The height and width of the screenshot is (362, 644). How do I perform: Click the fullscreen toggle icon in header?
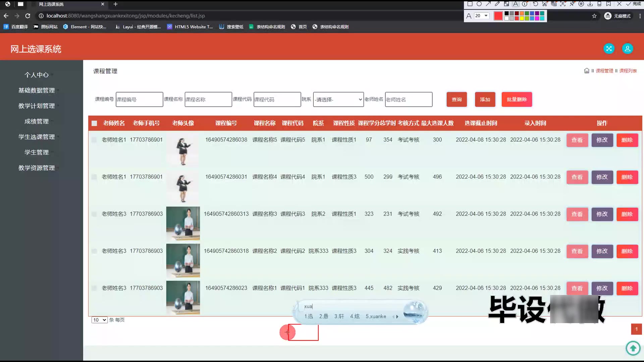click(x=609, y=49)
